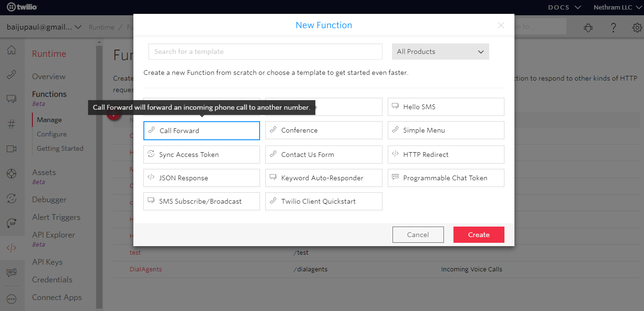Open Connect Apps in the sidebar

click(x=57, y=297)
